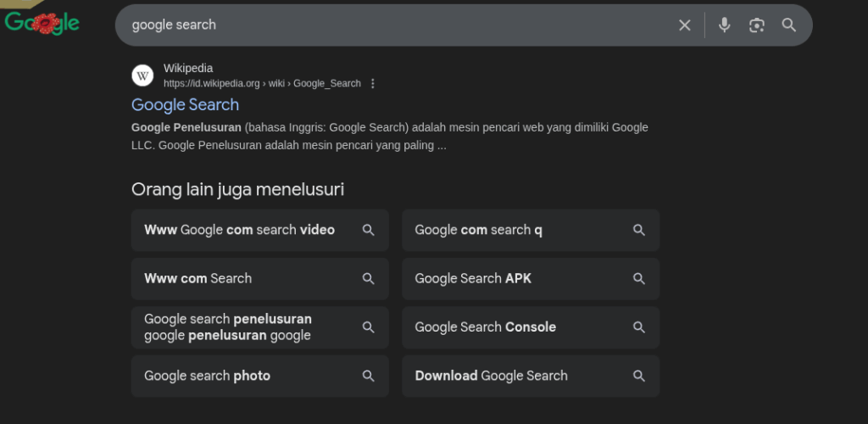Click the 'Orang lain juga menelusuri' heading
868x424 pixels.
point(238,189)
